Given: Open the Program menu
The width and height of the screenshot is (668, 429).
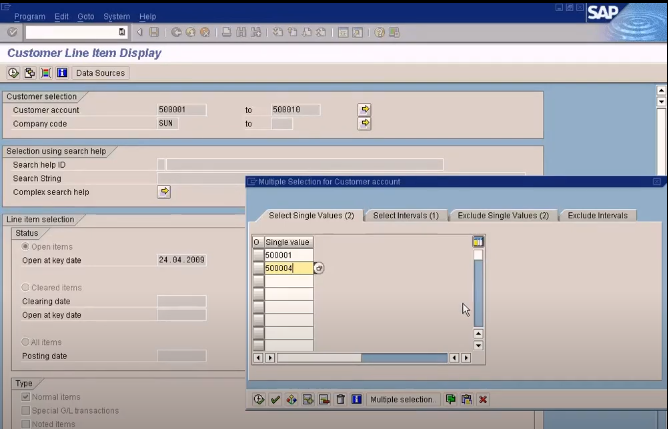Looking at the screenshot, I should 29,17.
